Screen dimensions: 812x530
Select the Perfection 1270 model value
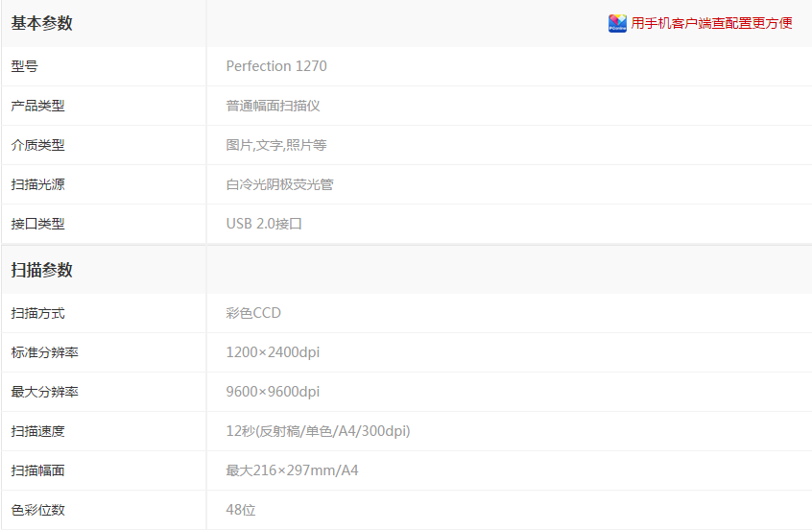click(276, 66)
